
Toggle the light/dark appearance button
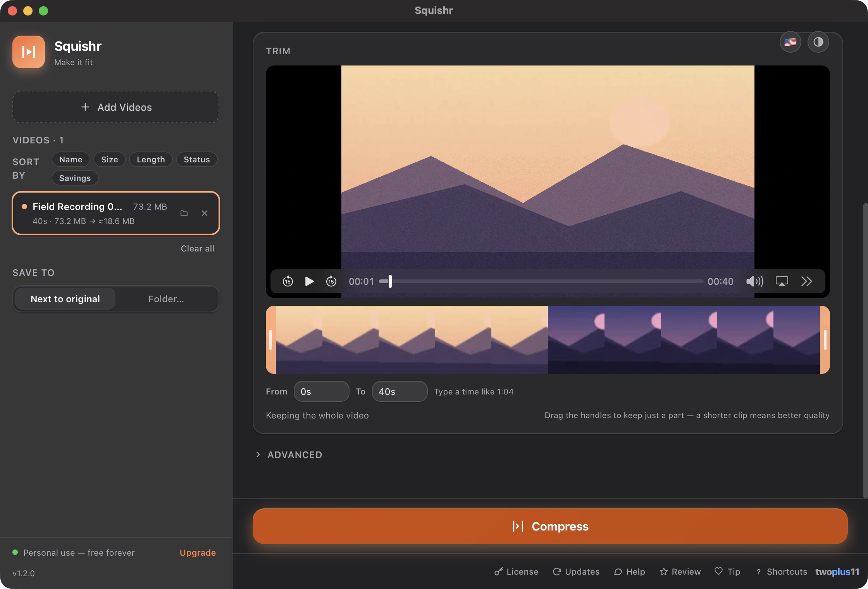[x=818, y=42]
